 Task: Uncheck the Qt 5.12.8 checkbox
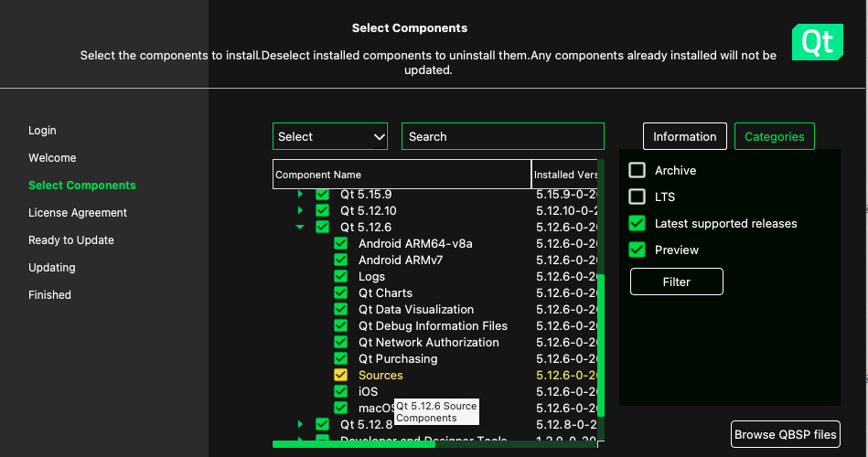pyautogui.click(x=322, y=424)
